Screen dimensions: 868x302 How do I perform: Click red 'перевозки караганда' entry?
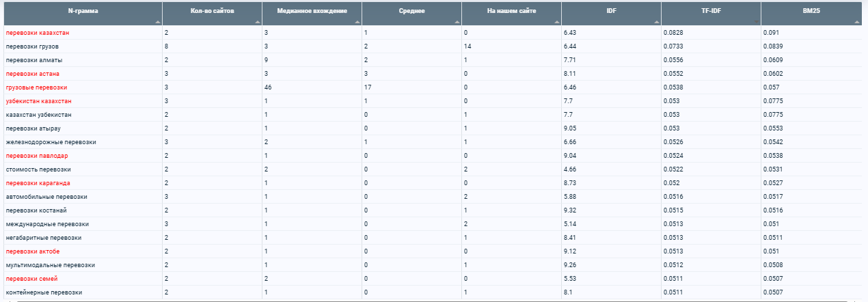click(38, 183)
